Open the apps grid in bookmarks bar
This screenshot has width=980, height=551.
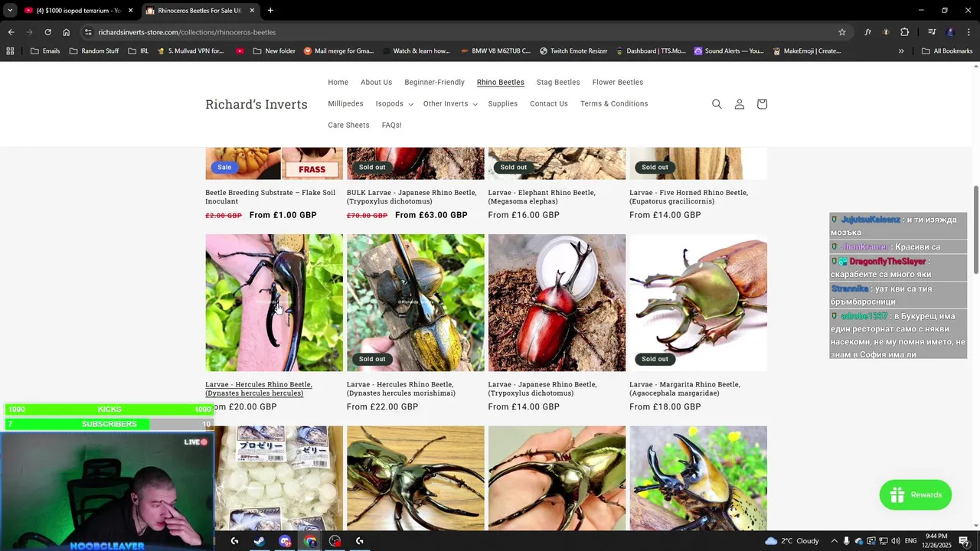point(10,51)
